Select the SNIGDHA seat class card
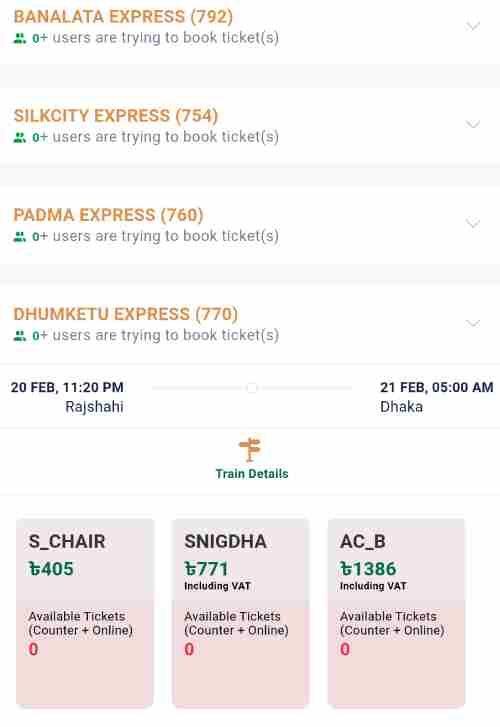 coord(240,613)
